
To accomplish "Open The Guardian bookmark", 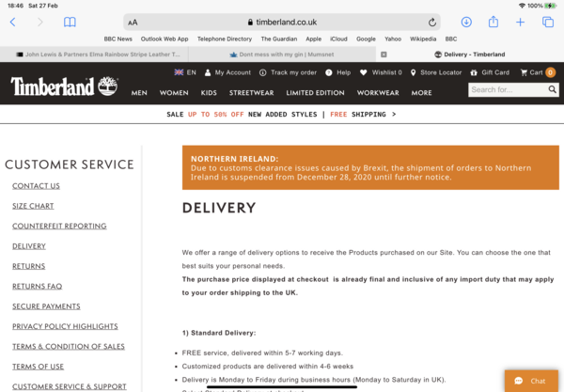I will click(x=278, y=39).
